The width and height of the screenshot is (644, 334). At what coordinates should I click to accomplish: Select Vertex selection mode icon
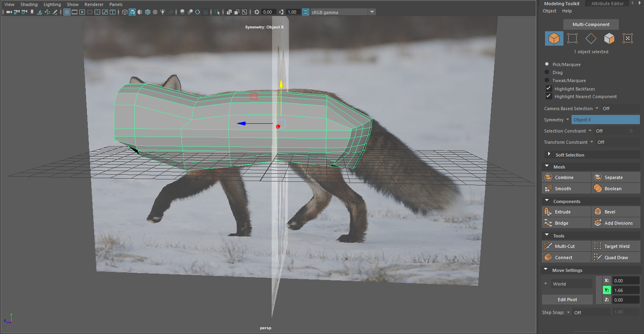572,38
